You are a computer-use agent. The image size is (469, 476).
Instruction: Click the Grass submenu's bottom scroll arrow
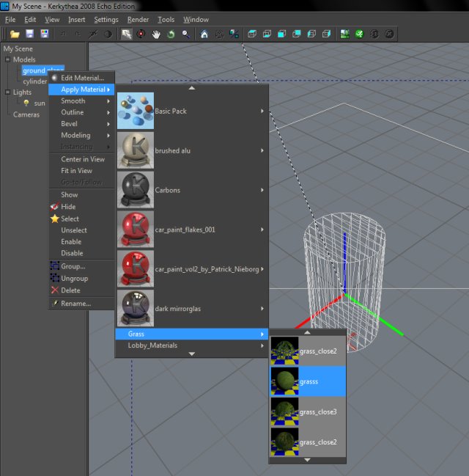(307, 460)
